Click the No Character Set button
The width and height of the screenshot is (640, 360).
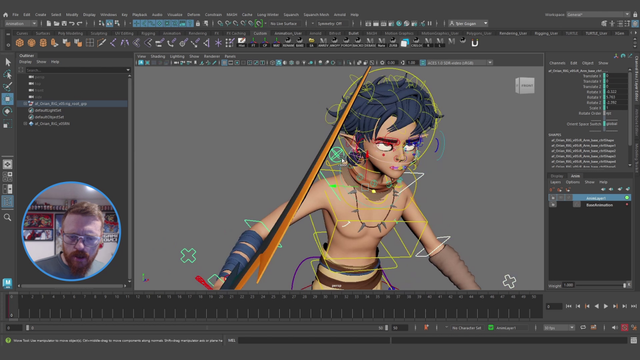[466, 328]
